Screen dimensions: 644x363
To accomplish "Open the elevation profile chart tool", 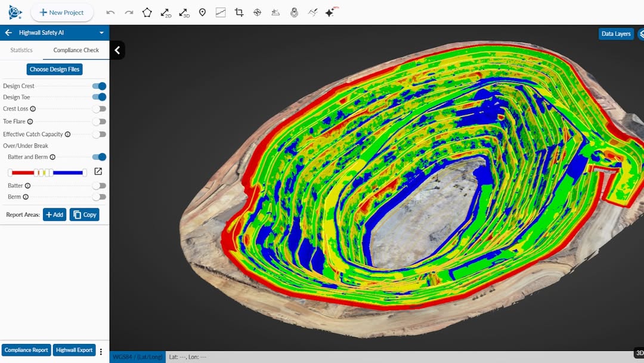I will click(x=221, y=13).
